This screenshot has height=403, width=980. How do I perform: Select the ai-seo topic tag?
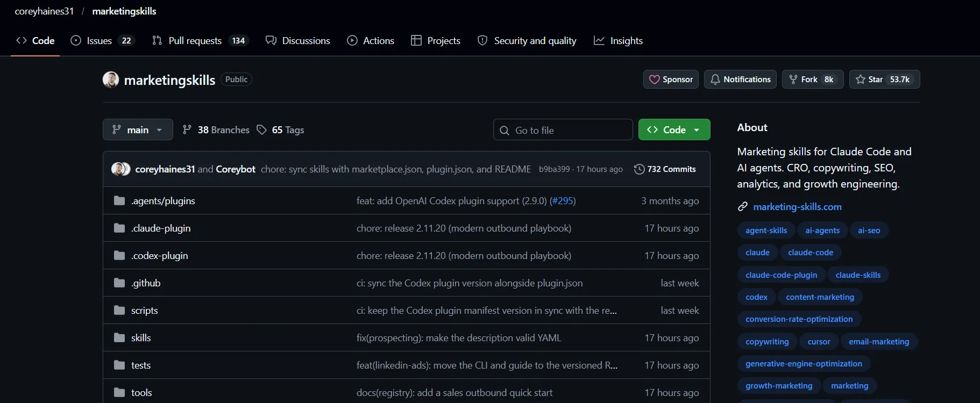pyautogui.click(x=869, y=231)
